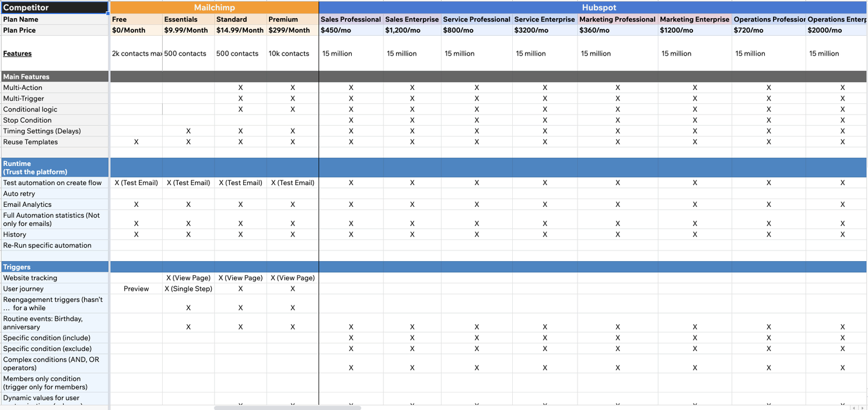Click the Runtime (Trust the platform) header
Image resolution: width=868 pixels, height=410 pixels.
(x=54, y=168)
